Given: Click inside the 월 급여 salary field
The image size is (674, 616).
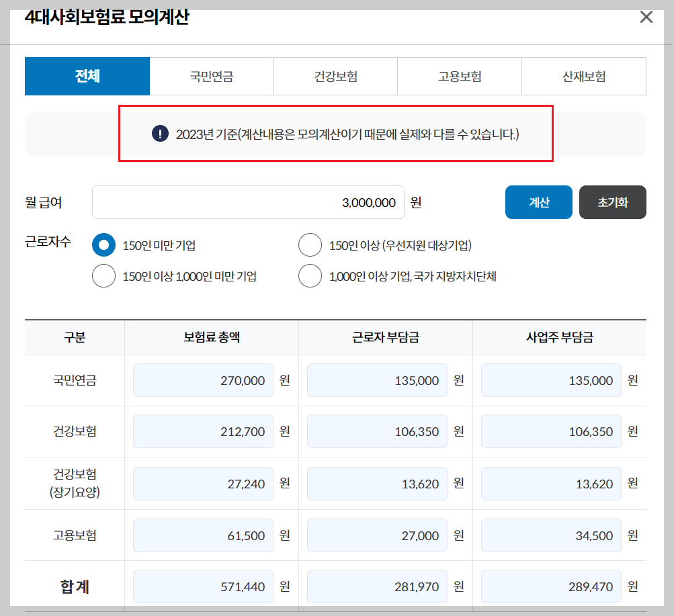Looking at the screenshot, I should coord(249,202).
